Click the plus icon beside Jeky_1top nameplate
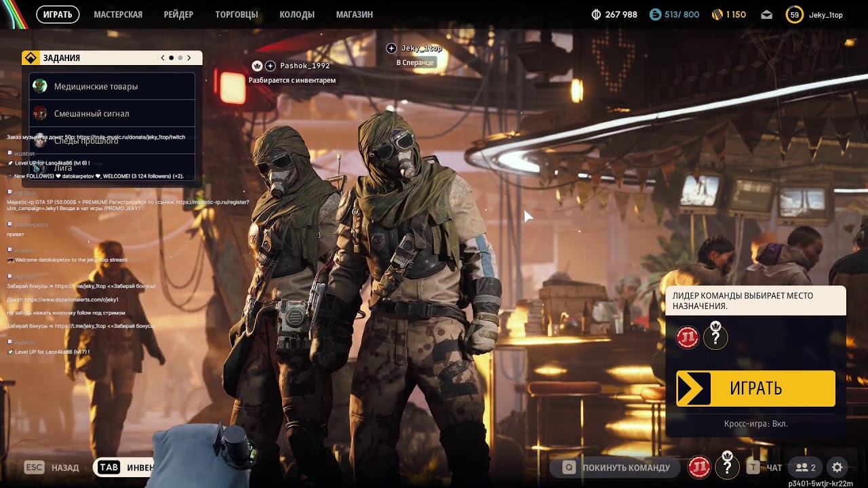The image size is (868, 488). [391, 48]
